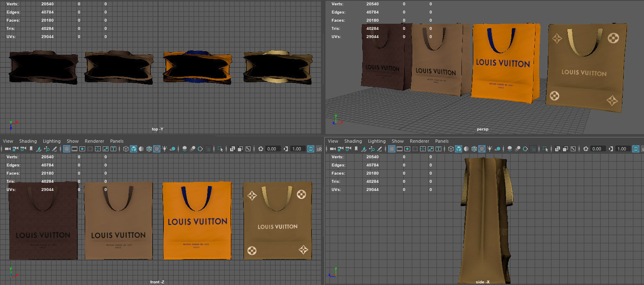Click Image Plane icon in front panel toolbar
This screenshot has height=285, width=644.
[x=38, y=149]
